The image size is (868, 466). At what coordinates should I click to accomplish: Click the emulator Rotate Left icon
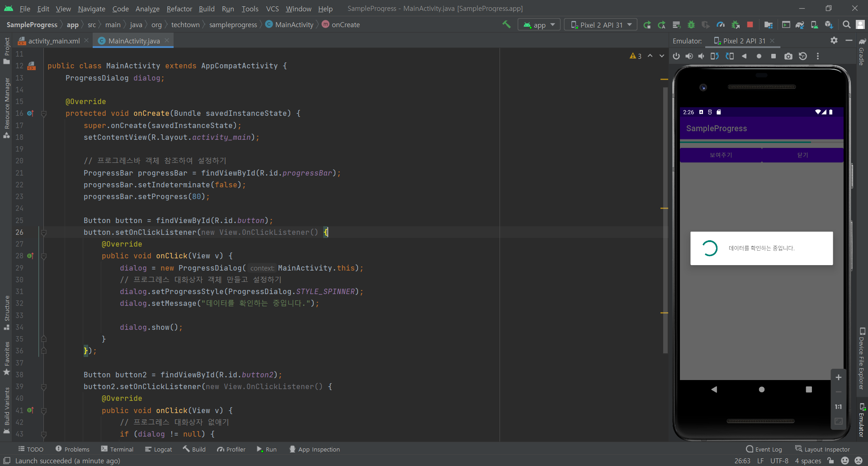pyautogui.click(x=715, y=56)
